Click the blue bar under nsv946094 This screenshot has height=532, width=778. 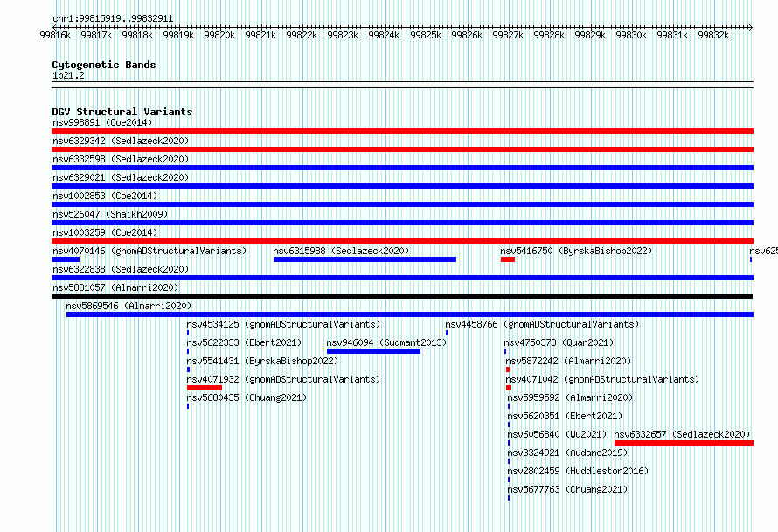(x=373, y=351)
